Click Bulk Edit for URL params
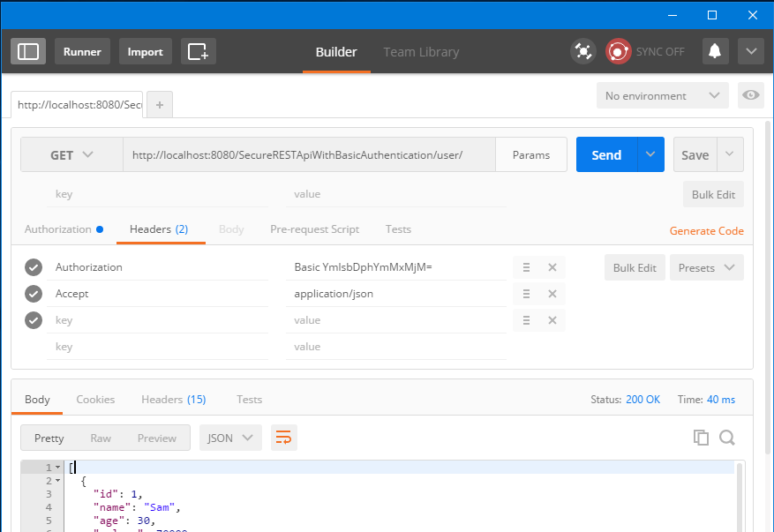The image size is (774, 532). (713, 194)
